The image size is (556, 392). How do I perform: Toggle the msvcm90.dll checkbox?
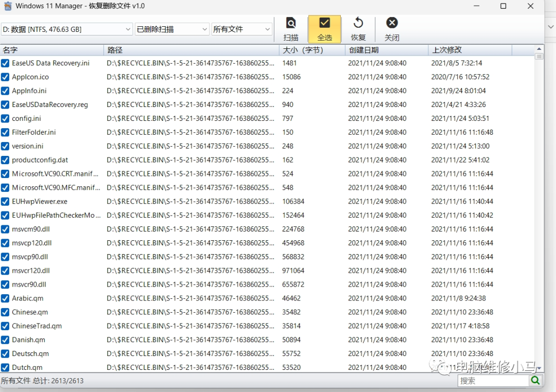coord(5,229)
